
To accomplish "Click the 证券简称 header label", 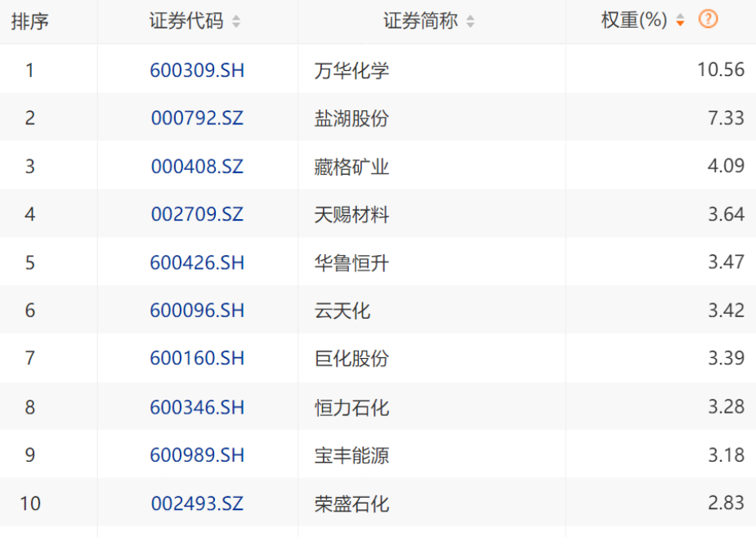I will pyautogui.click(x=420, y=20).
